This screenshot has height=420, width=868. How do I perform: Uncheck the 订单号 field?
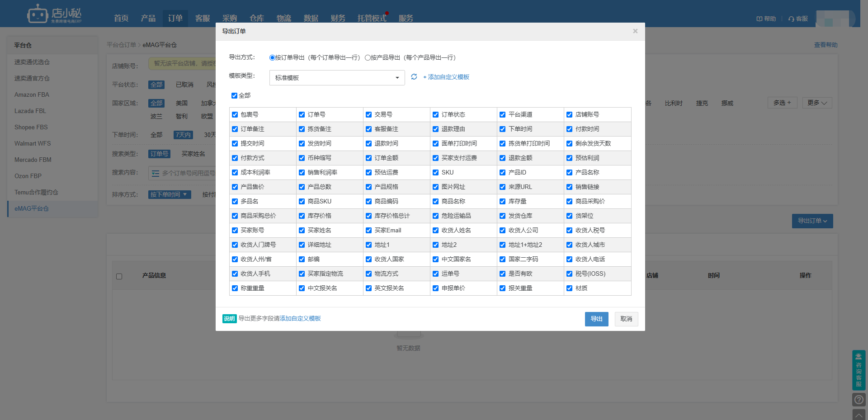[302, 115]
